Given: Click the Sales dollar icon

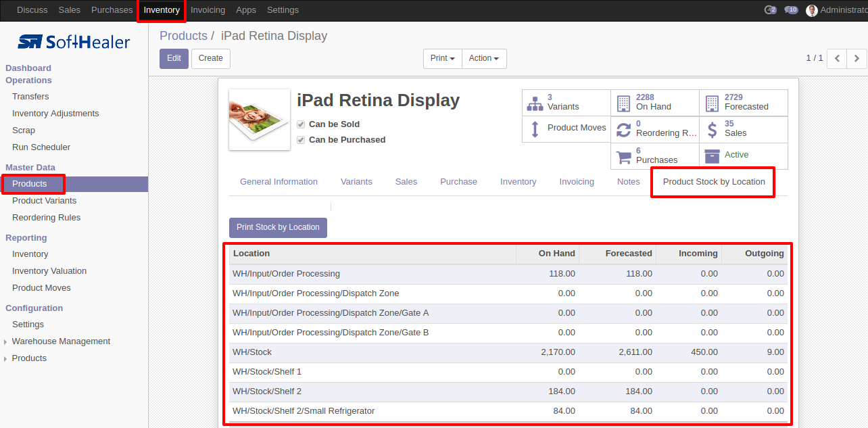Looking at the screenshot, I should 712,129.
